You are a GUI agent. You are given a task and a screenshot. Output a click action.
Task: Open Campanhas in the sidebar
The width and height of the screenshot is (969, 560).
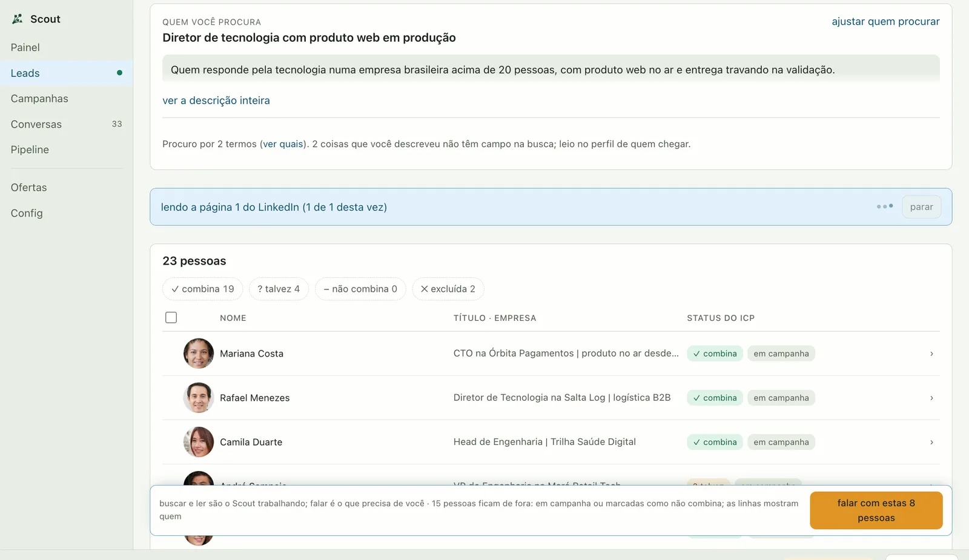click(39, 99)
